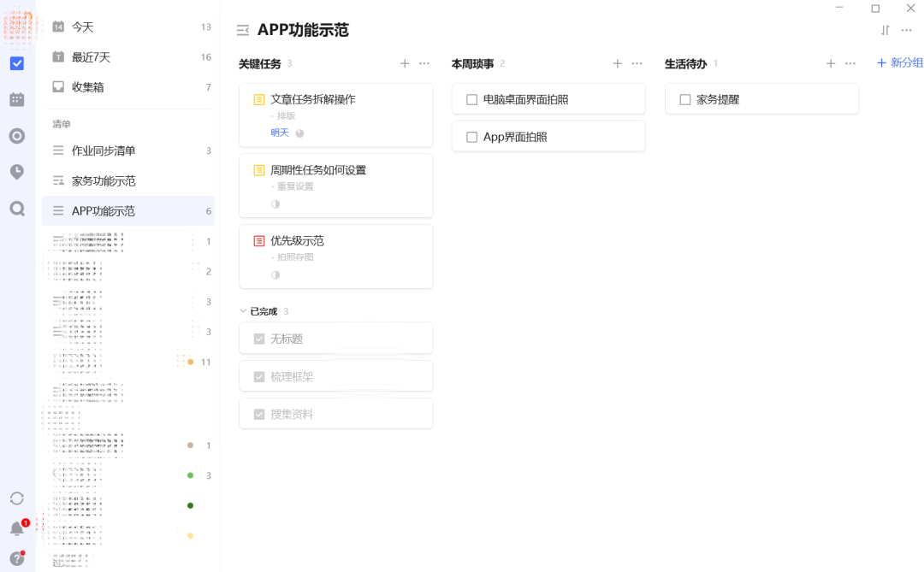The height and width of the screenshot is (572, 924).
Task: Toggle the sidebar with the collapse menu icon
Action: [x=243, y=30]
